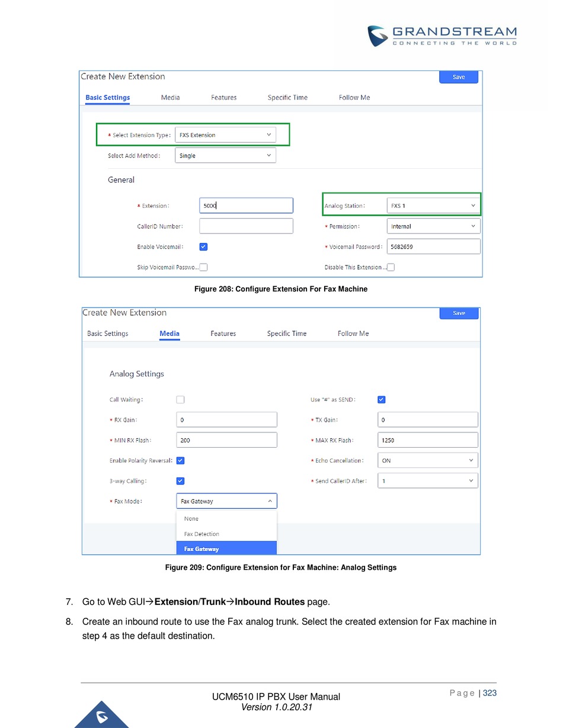Click the MIN RX Flash field
This screenshot has width=563, height=728.
[227, 440]
